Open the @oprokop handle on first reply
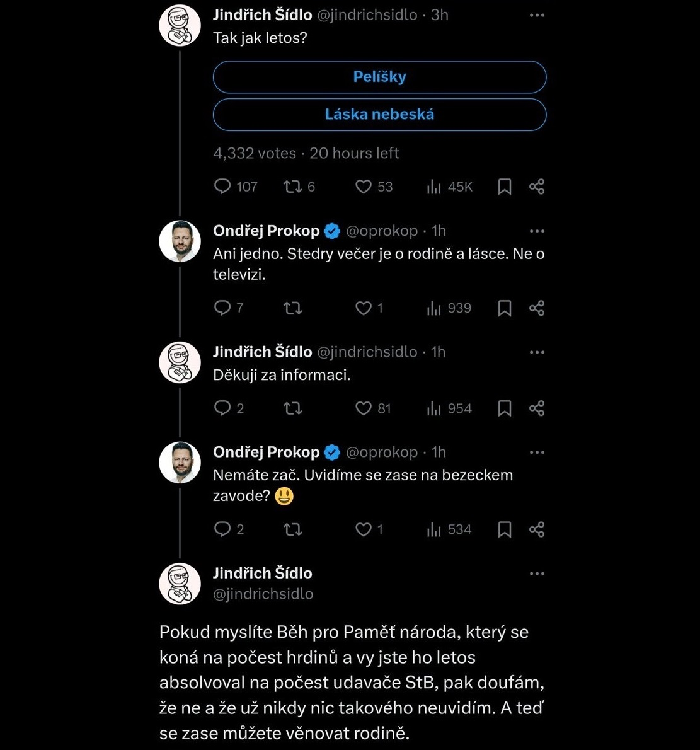This screenshot has height=750, width=700. coord(382,231)
